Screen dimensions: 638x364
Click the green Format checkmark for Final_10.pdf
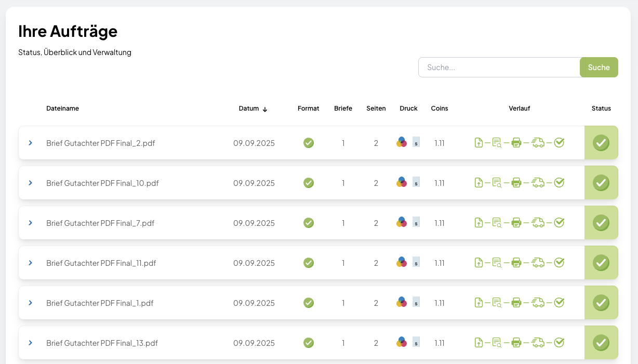tap(309, 183)
